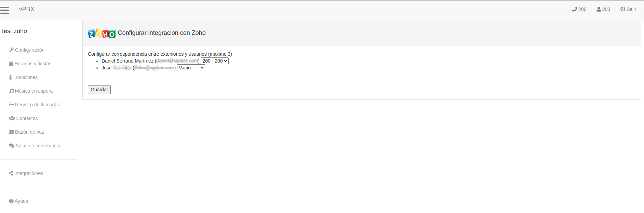This screenshot has width=644, height=213.
Task: Click the Guardar button
Action: coord(99,90)
